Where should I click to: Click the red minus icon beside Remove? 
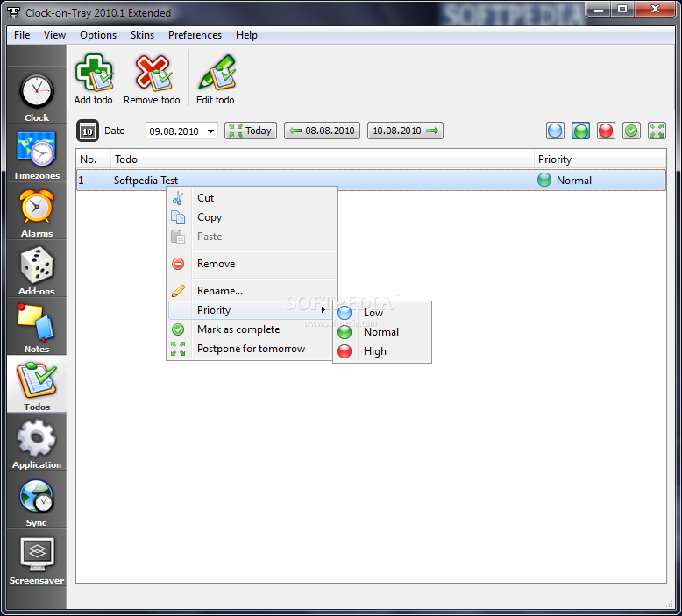178,264
